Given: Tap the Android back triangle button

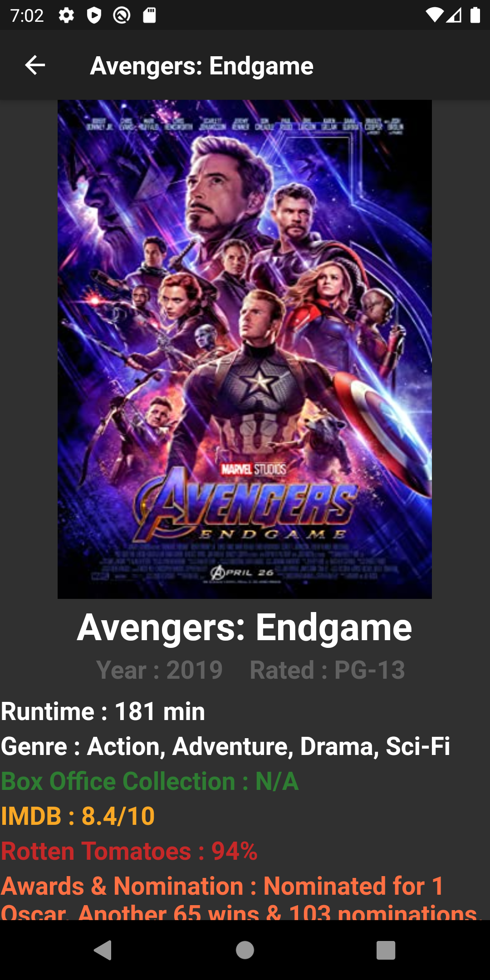Looking at the screenshot, I should [103, 950].
